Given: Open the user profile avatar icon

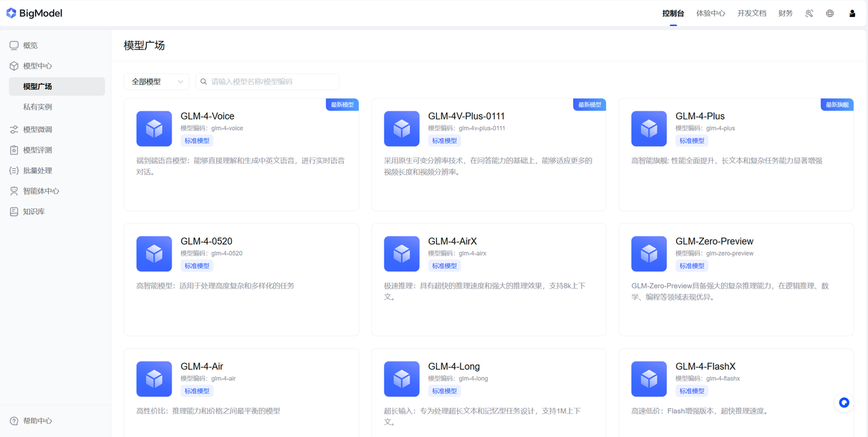Looking at the screenshot, I should pyautogui.click(x=852, y=14).
